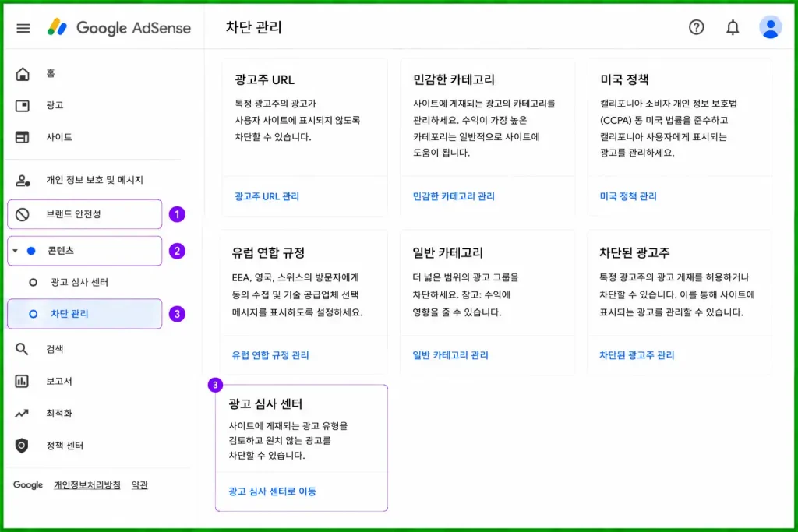Click the 광고 심사 센터로 이동 link

tap(272, 491)
